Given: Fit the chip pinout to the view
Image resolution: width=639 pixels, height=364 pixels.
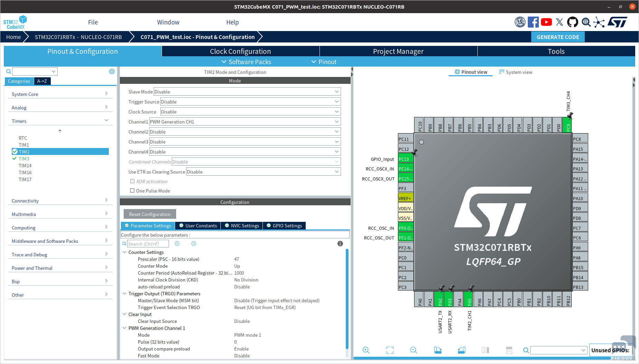Looking at the screenshot, I should (390, 350).
